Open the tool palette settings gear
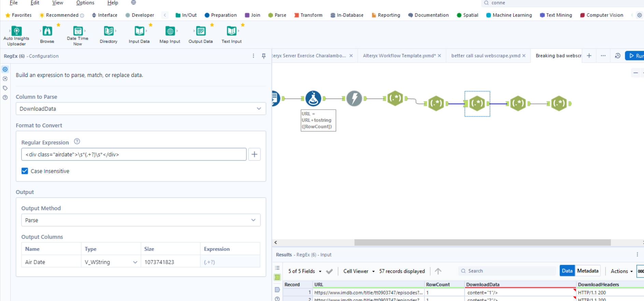The image size is (644, 301). click(x=640, y=15)
